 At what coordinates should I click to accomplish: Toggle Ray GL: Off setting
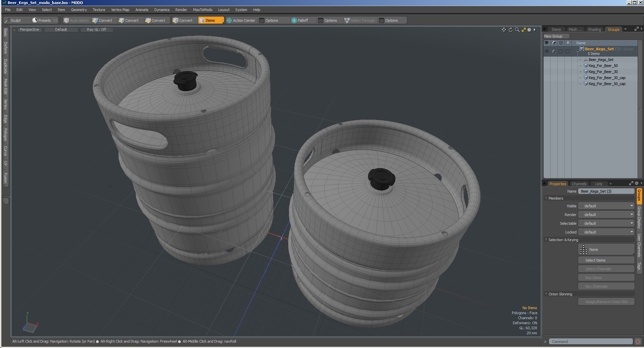point(96,30)
